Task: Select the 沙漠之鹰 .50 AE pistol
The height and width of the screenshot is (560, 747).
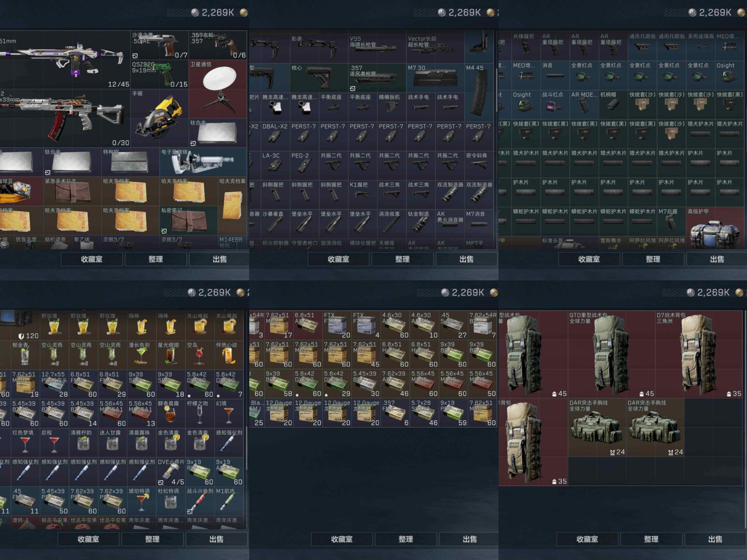Action: pos(159,45)
